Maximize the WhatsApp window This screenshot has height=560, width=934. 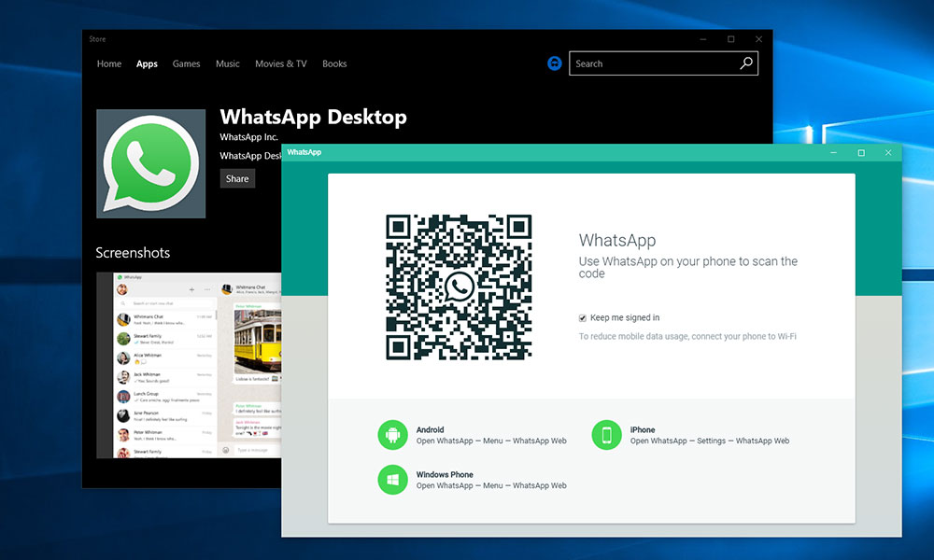click(x=861, y=152)
